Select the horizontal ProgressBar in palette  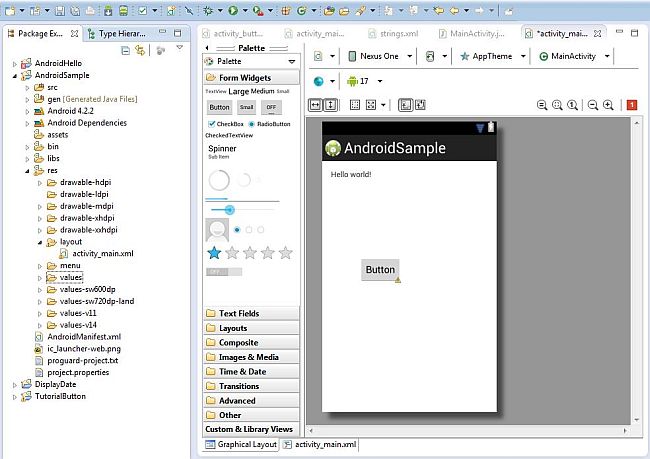242,200
